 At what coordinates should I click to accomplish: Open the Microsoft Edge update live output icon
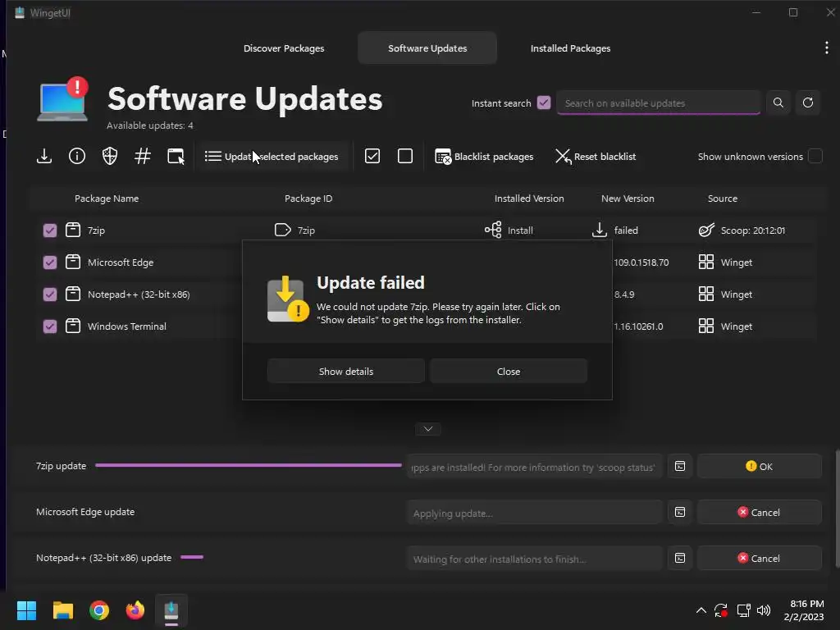click(x=680, y=512)
